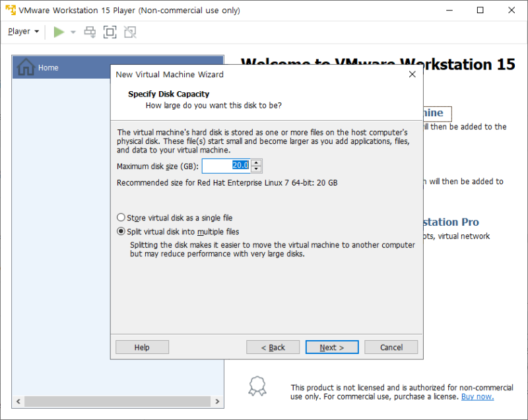Click the play virtual machine icon
Viewport: 528px width, 420px height.
(x=58, y=31)
